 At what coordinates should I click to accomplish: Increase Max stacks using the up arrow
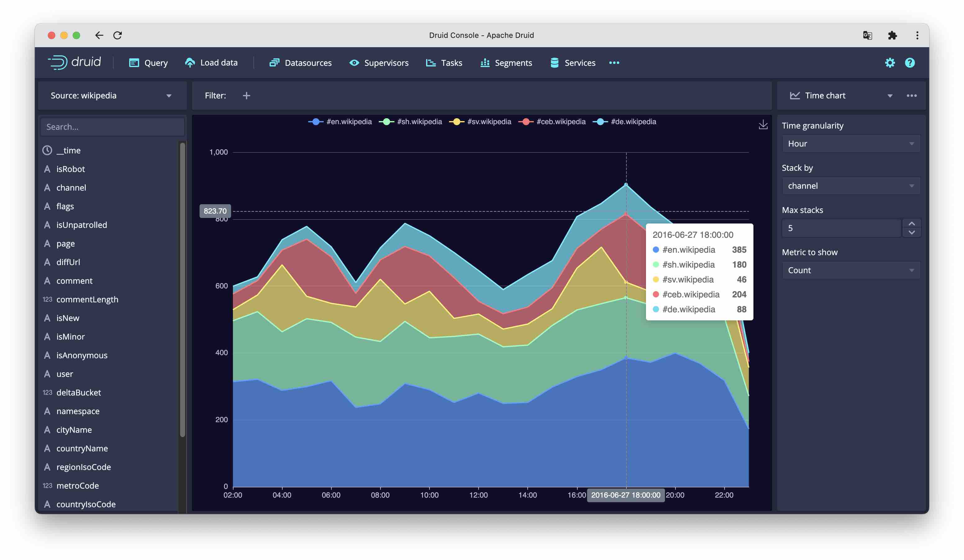(x=912, y=224)
